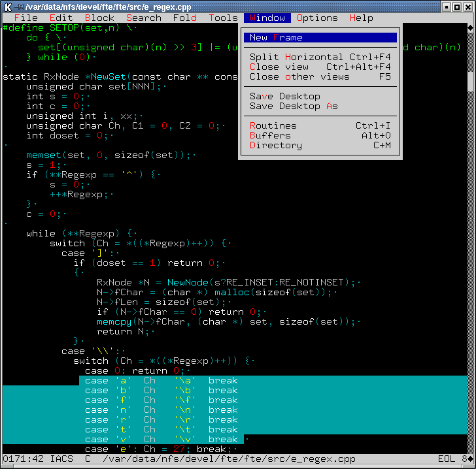Click the scrollbar down arrow
Viewport: 476px width, 469px height.
pos(471,457)
